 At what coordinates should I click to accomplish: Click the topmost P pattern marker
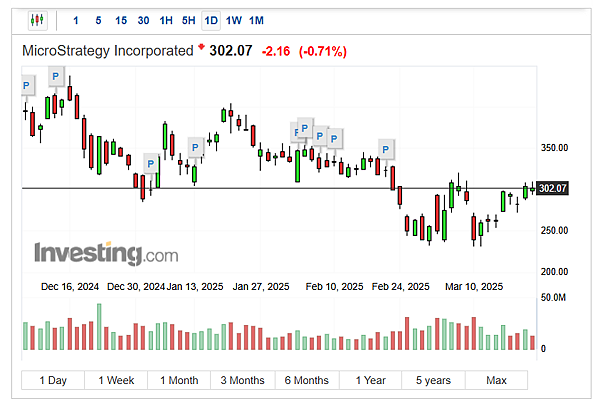click(56, 76)
